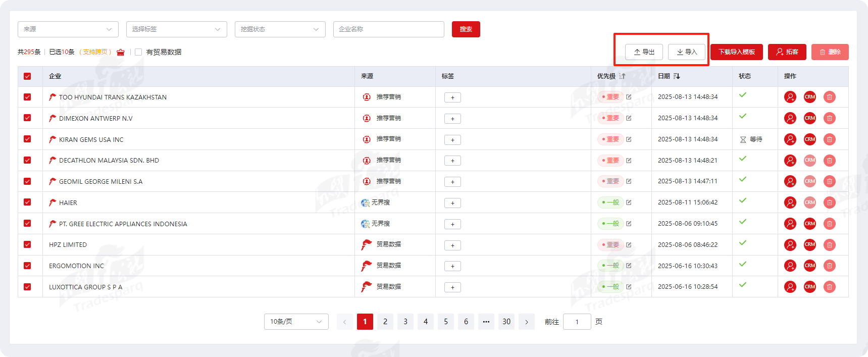Image resolution: width=868 pixels, height=357 pixels.
Task: Click the 下载导入模板 button
Action: pyautogui.click(x=736, y=52)
